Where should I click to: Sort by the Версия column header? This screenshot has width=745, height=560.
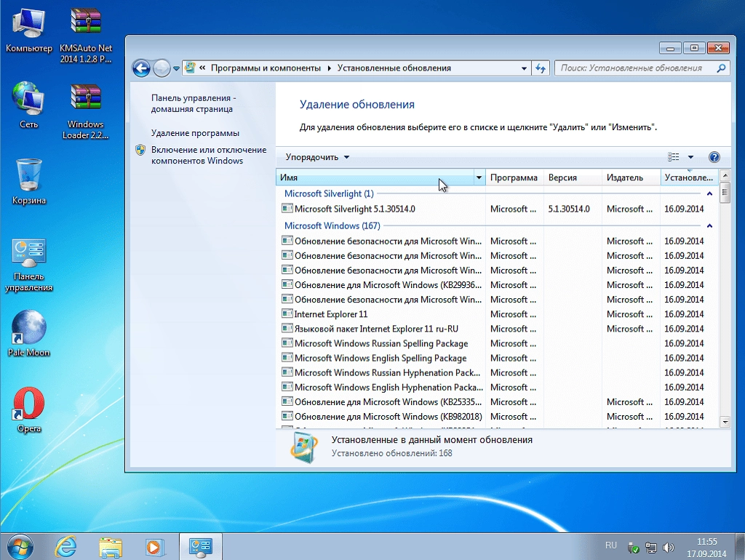[573, 177]
